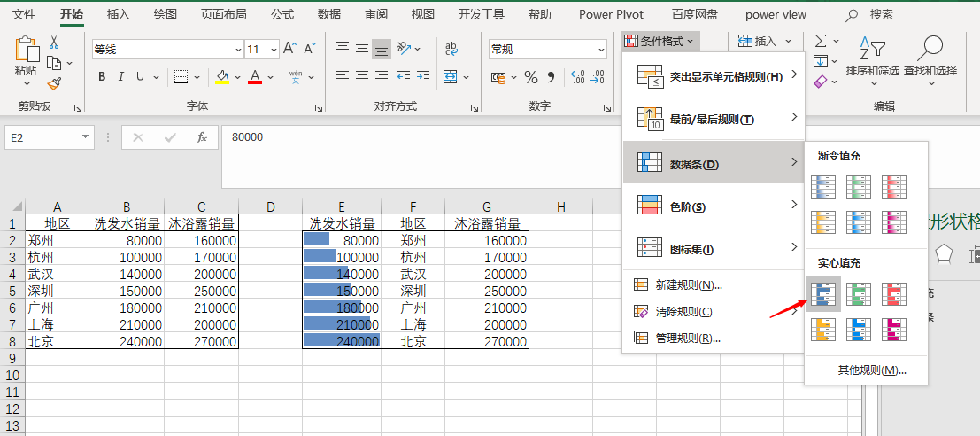Switch to the 页面布局 tab
Image resolution: width=980 pixels, height=436 pixels.
coord(223,14)
